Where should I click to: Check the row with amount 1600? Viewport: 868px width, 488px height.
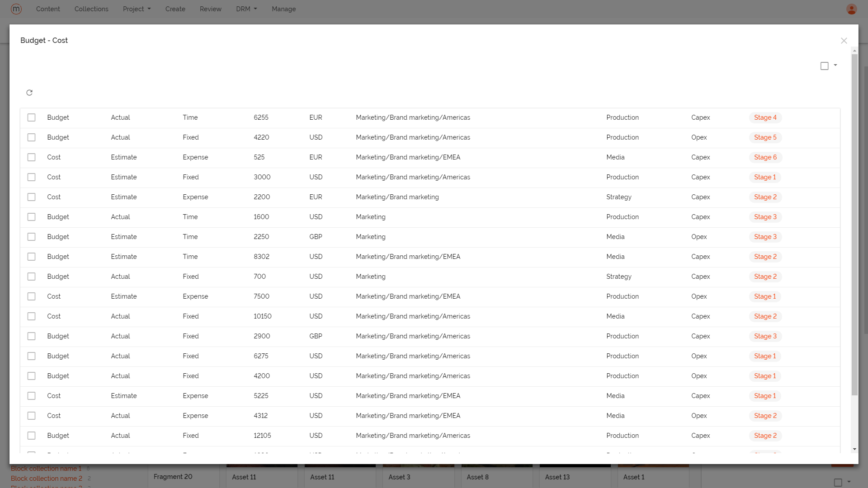31,217
